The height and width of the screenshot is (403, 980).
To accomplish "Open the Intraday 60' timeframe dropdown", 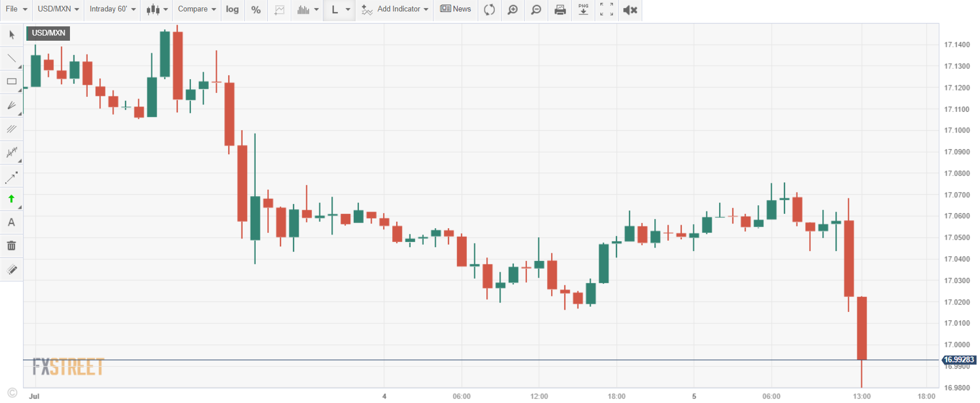I will 112,9.
